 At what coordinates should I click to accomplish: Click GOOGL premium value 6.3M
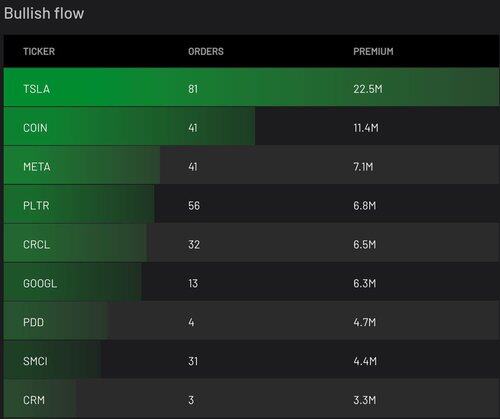[x=365, y=283]
